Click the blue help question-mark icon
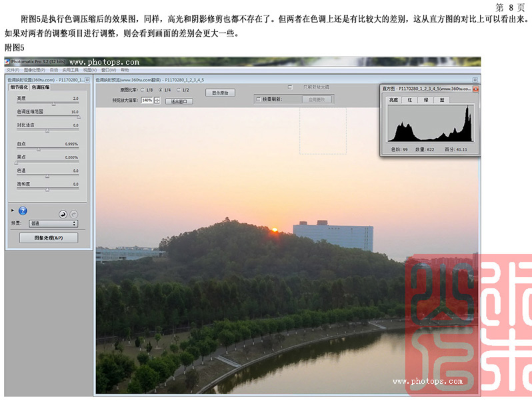 [23, 211]
